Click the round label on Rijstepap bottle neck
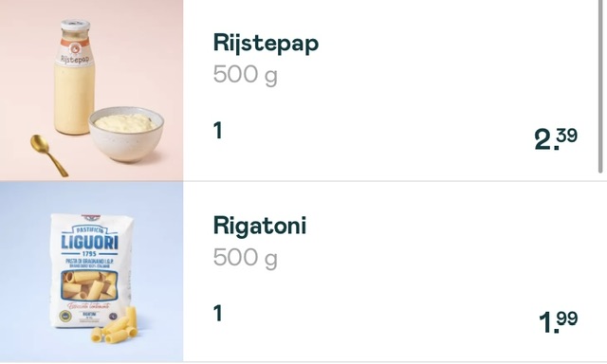 tap(75, 49)
